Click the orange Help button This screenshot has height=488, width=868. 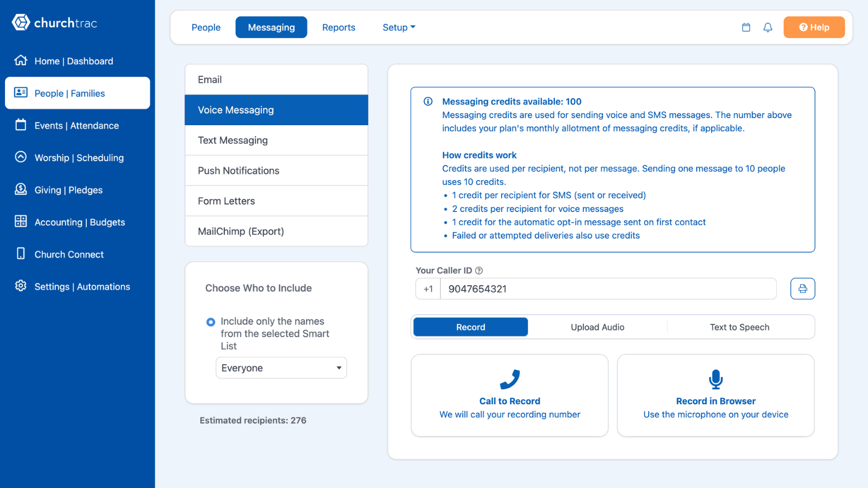tap(814, 27)
